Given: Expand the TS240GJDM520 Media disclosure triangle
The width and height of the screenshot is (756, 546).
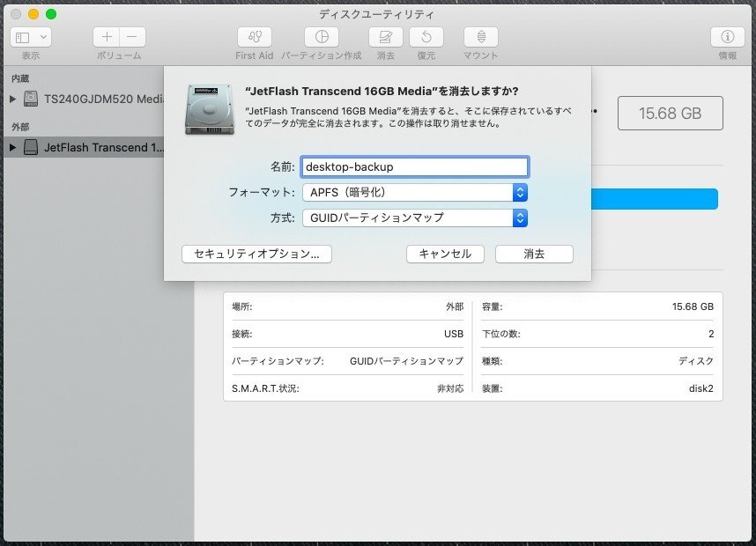Looking at the screenshot, I should click(x=13, y=99).
